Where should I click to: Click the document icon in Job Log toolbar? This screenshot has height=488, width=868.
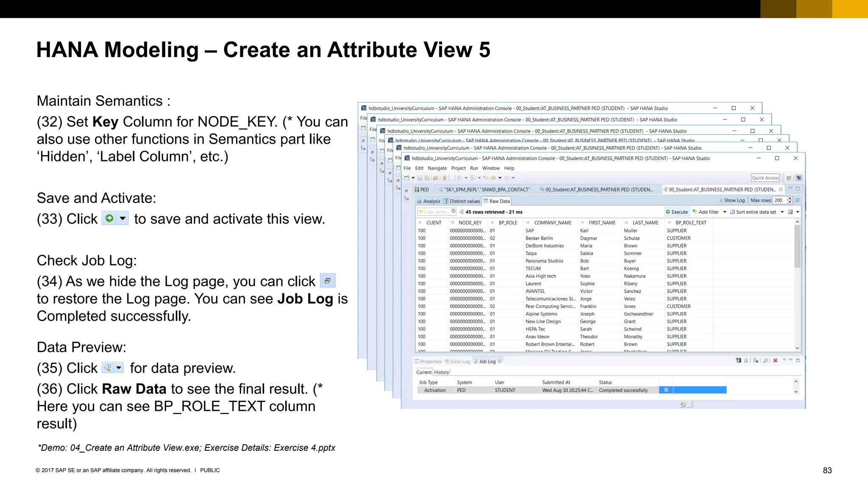(746, 360)
